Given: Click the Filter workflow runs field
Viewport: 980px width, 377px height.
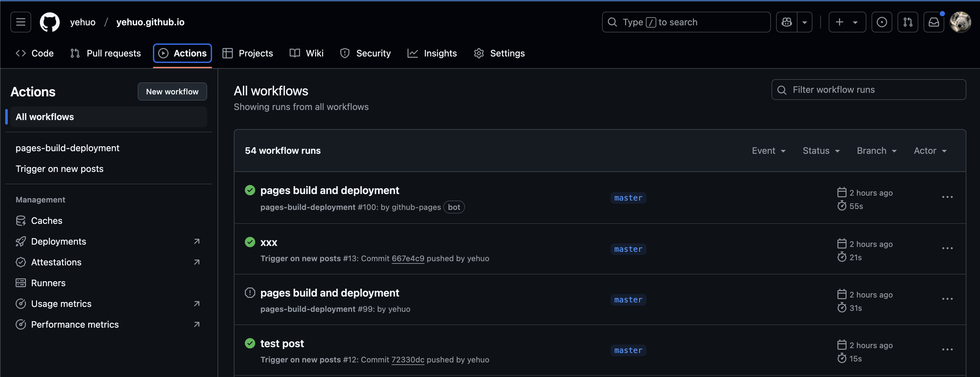Looking at the screenshot, I should (x=869, y=90).
